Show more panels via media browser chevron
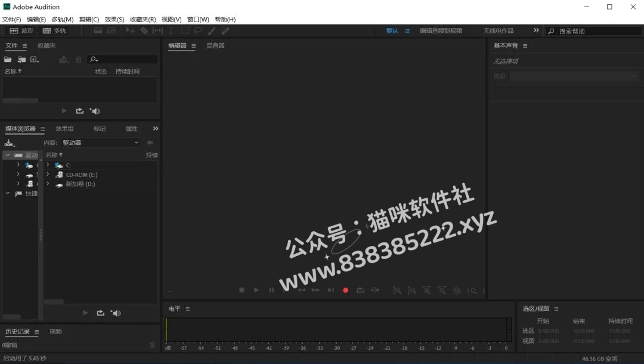The height and width of the screenshot is (364, 644). (x=156, y=129)
